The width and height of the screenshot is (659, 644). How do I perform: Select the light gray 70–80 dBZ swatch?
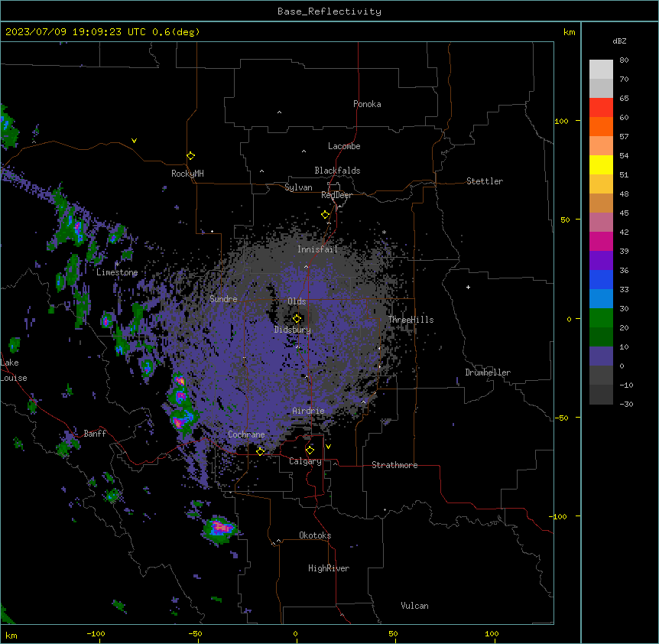[601, 70]
